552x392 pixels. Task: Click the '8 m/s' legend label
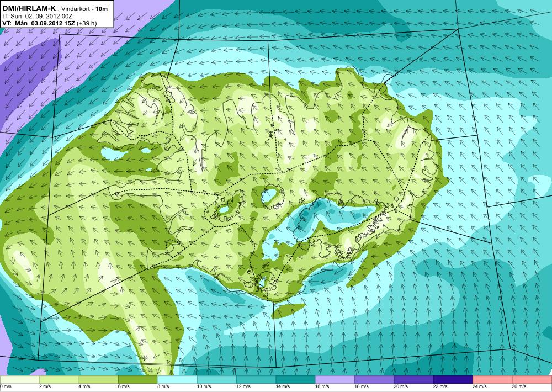[x=164, y=386]
